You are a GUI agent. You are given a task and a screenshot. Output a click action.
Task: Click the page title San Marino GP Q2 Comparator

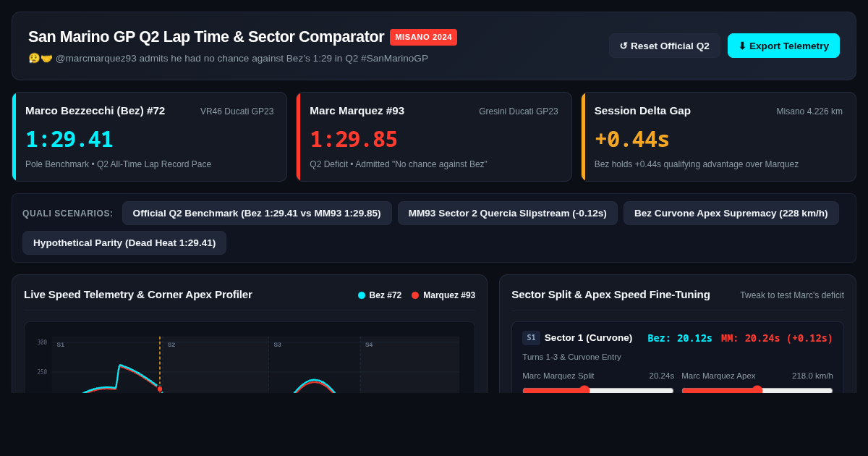tap(206, 37)
